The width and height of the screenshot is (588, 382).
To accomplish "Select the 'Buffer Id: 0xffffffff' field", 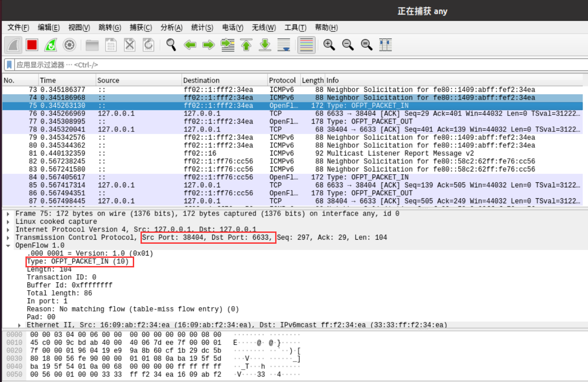I will [70, 286].
